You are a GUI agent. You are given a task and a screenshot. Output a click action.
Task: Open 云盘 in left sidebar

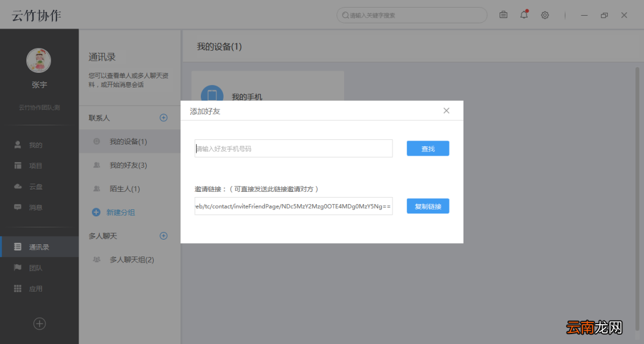40,187
